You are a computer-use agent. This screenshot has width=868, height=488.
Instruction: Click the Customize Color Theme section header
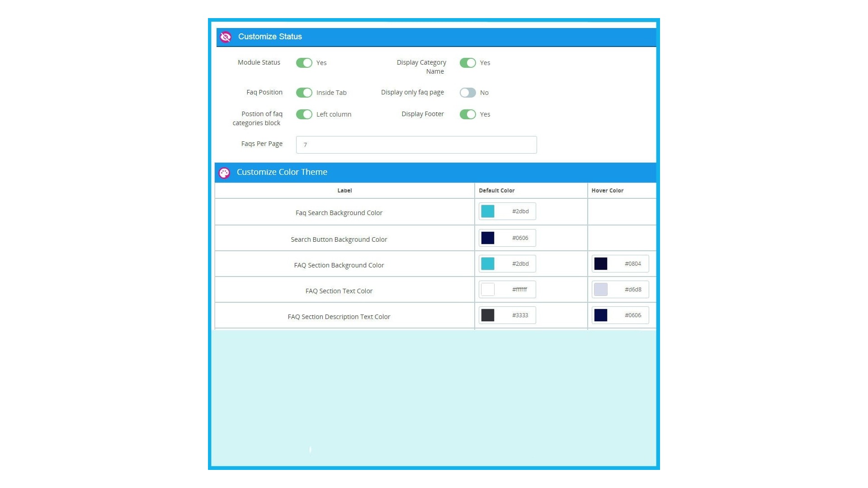pyautogui.click(x=282, y=172)
